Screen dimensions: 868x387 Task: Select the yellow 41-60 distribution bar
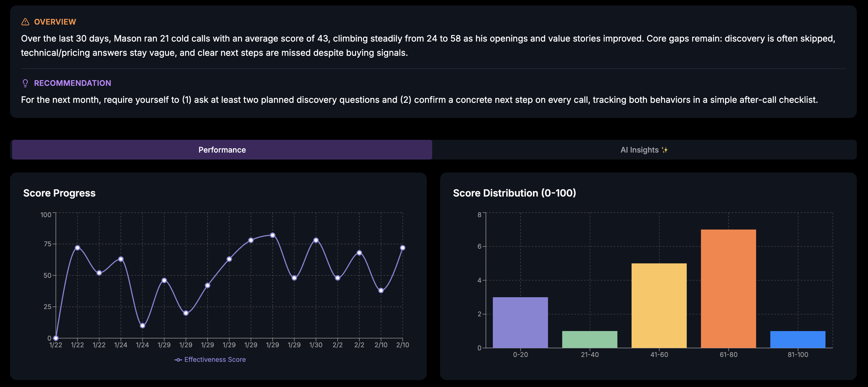pyautogui.click(x=659, y=305)
